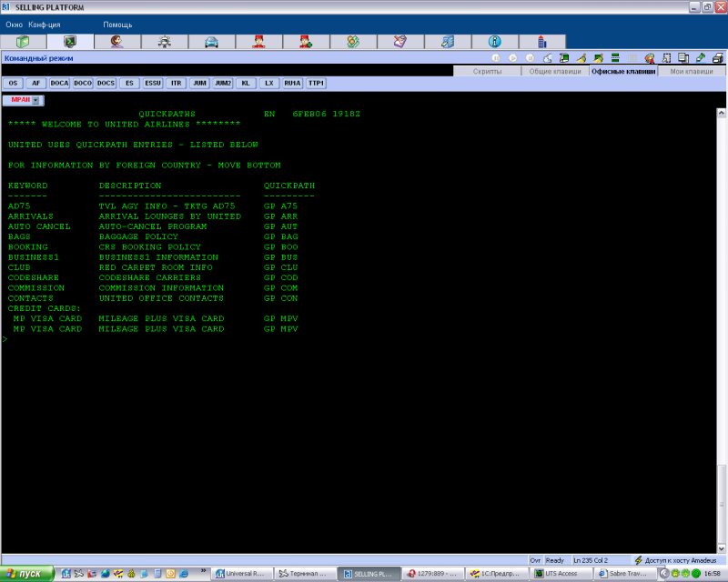Viewport: 728px width, 582px height.
Task: Open the command page monitor icon tab
Action: point(70,42)
